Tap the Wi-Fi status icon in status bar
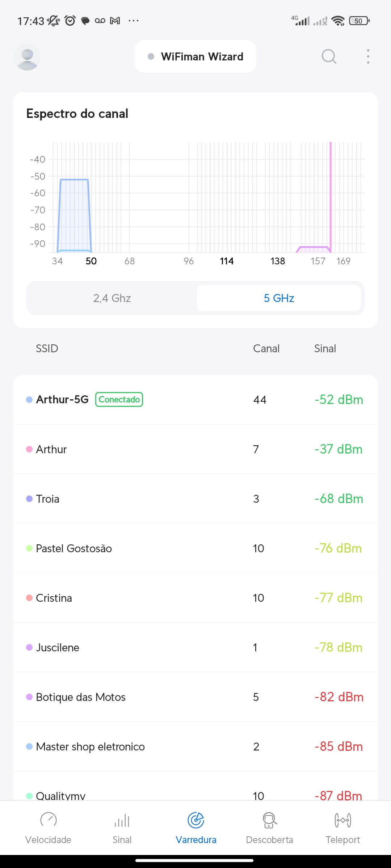This screenshot has width=391, height=868. [338, 21]
